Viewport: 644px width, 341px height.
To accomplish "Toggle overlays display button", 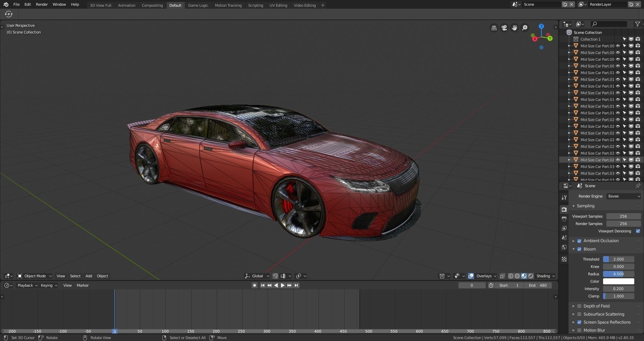I will click(471, 276).
